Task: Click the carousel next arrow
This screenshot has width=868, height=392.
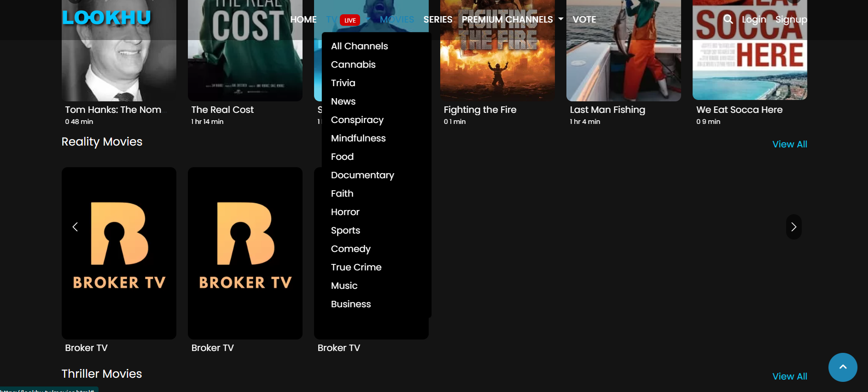Action: 793,227
